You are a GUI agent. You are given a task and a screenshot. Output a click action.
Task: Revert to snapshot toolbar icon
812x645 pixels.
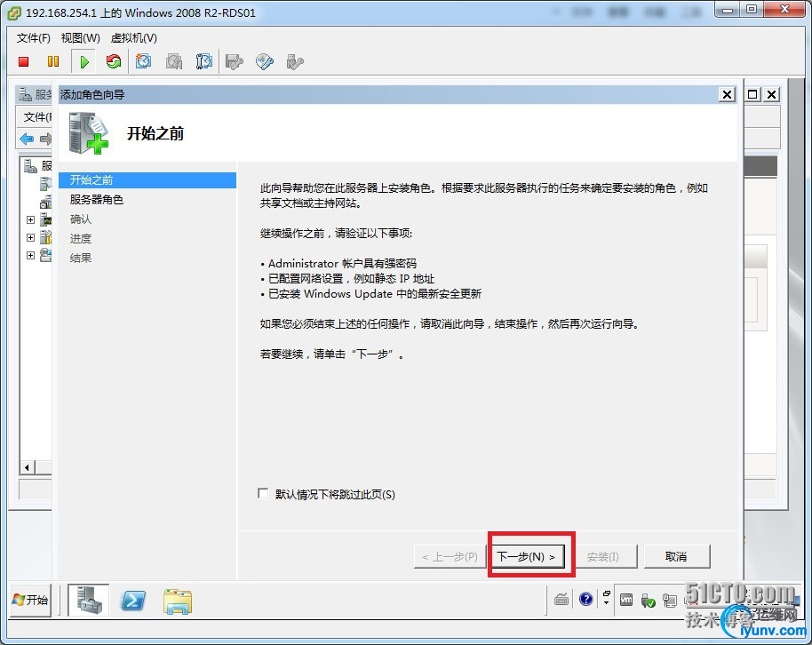(x=174, y=62)
